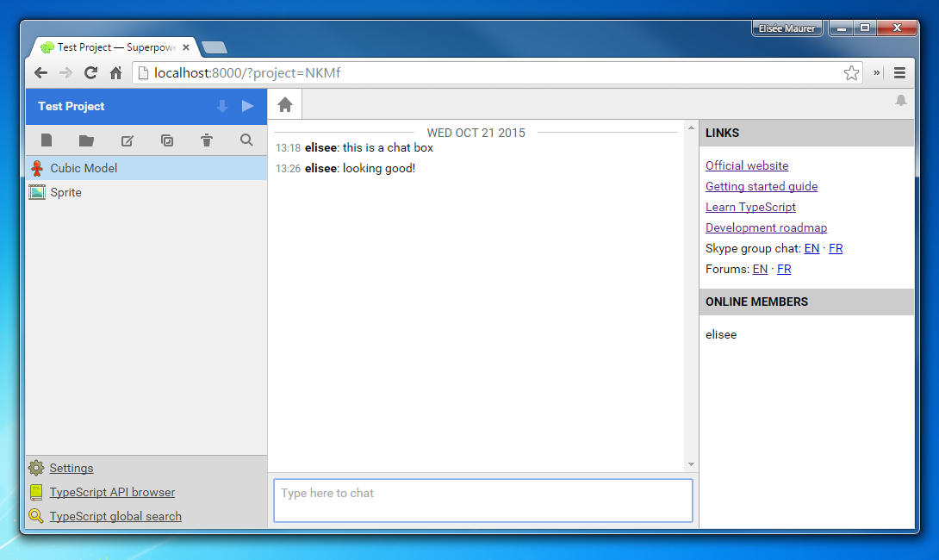Click the Type here to chat box

[483, 500]
